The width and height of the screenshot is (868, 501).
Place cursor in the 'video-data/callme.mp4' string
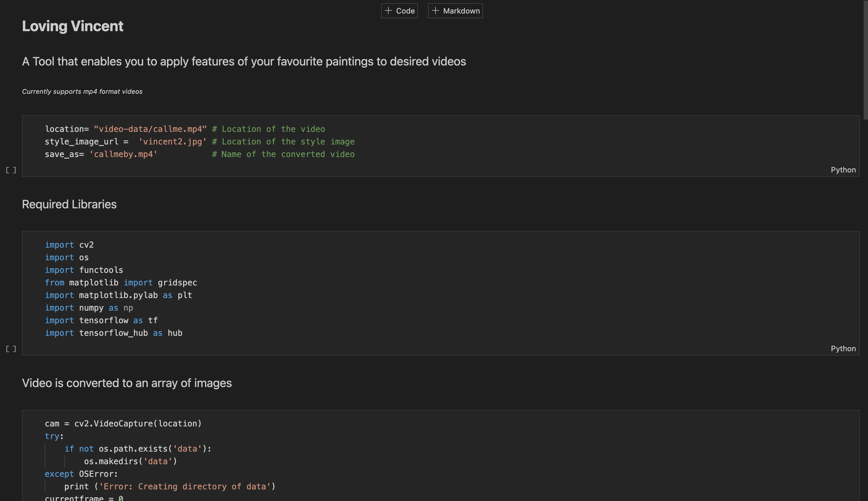coord(150,129)
